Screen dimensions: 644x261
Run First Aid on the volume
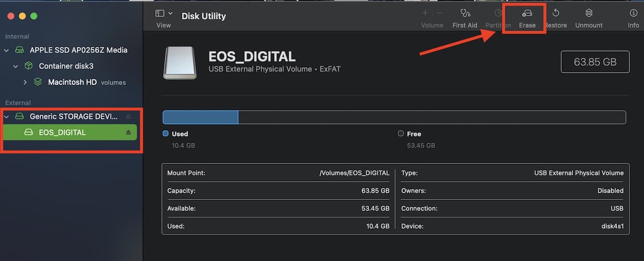click(x=465, y=14)
